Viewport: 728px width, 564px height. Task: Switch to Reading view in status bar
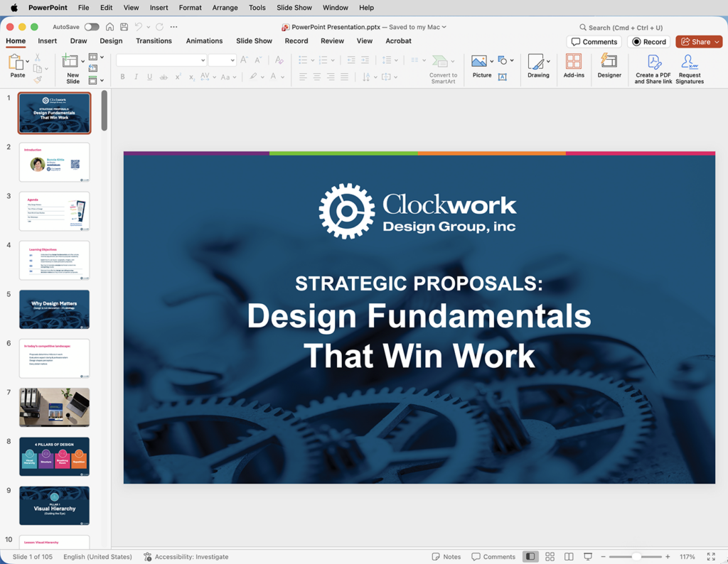coord(569,557)
